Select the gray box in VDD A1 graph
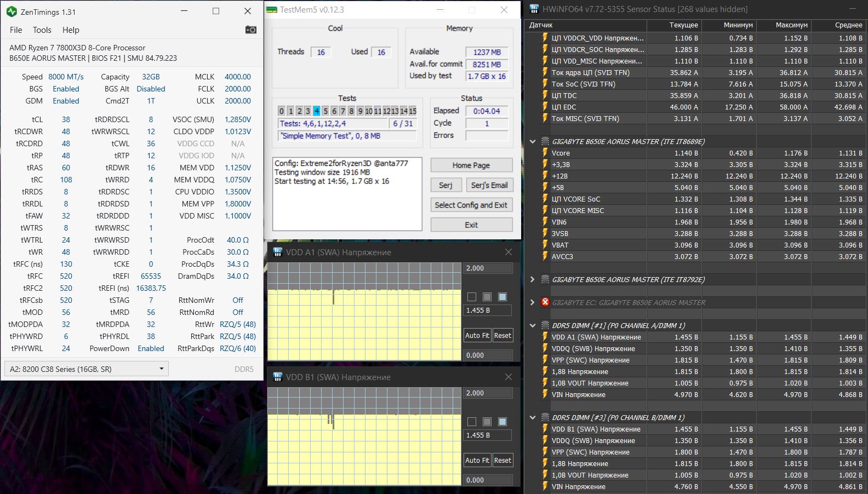This screenshot has height=494, width=868. 487,297
